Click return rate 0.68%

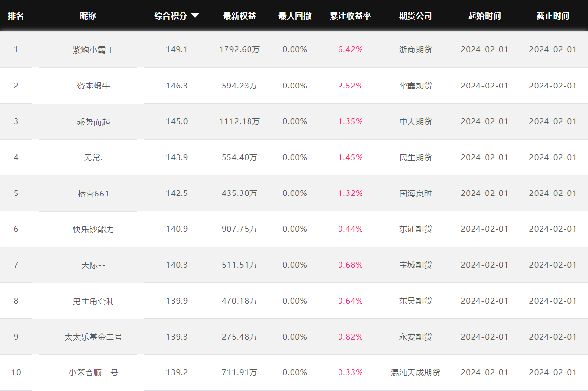(350, 265)
